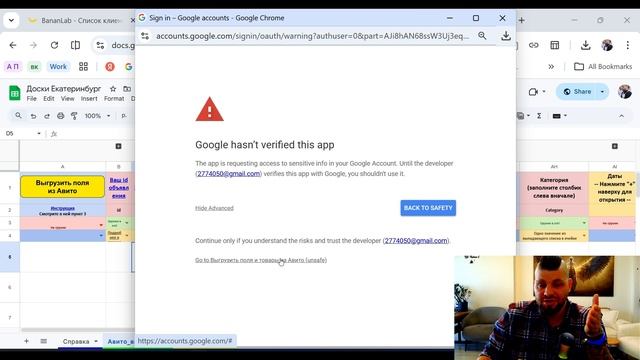Expand the column group plus button on the left
640x360 pixels.
tap(118, 146)
